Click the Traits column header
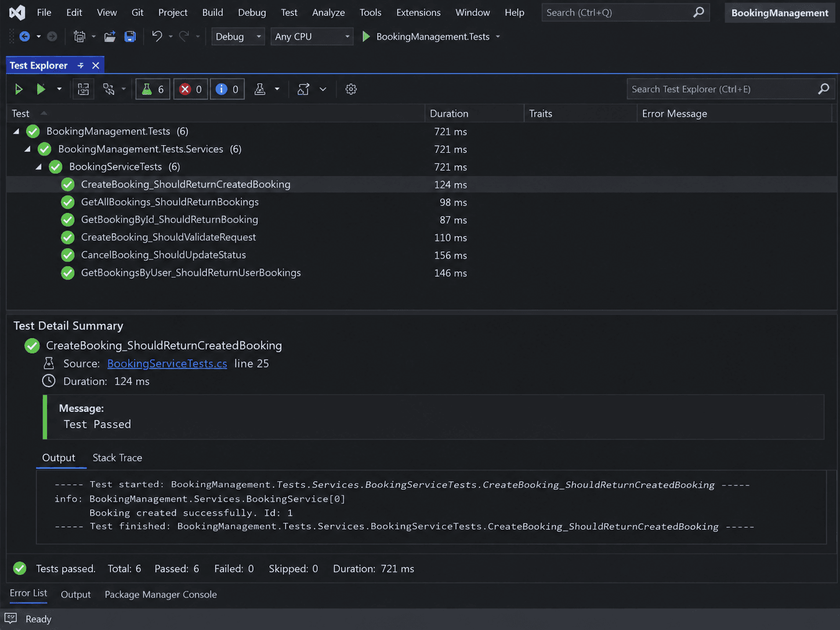This screenshot has height=630, width=840. pyautogui.click(x=581, y=114)
